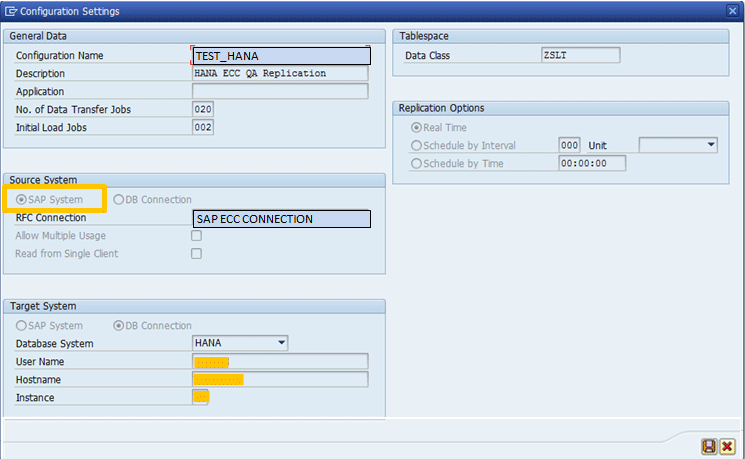The width and height of the screenshot is (745, 459).
Task: Click the Description field HANA ECC QA Replication
Action: click(x=280, y=73)
